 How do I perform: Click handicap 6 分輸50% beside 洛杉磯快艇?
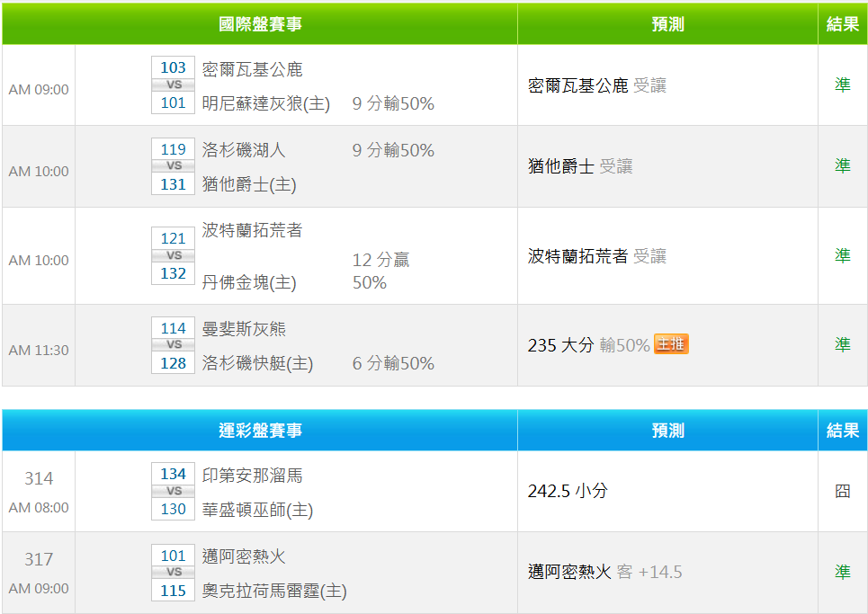point(393,363)
